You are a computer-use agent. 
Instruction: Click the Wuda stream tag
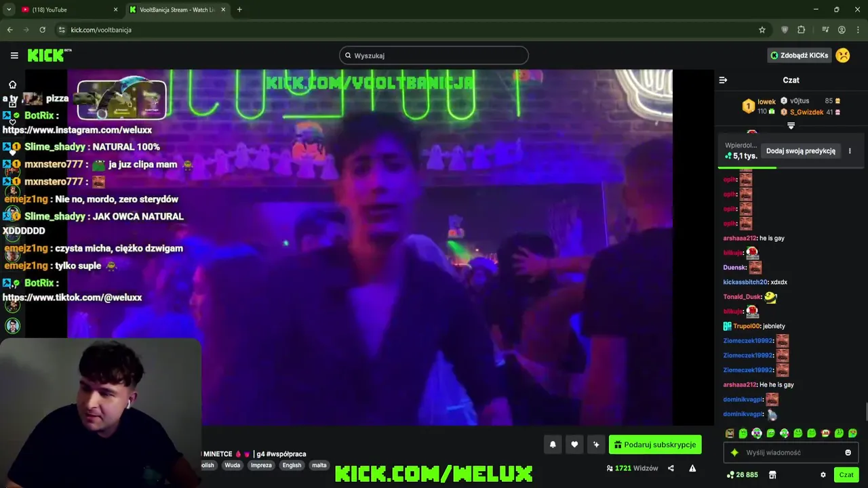(x=233, y=465)
